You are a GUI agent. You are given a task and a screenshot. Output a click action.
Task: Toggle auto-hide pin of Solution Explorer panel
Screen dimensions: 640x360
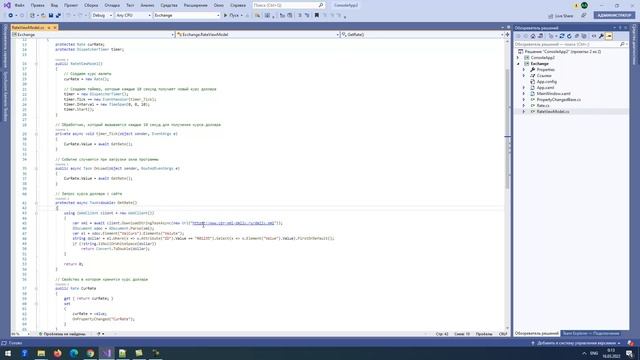point(620,28)
